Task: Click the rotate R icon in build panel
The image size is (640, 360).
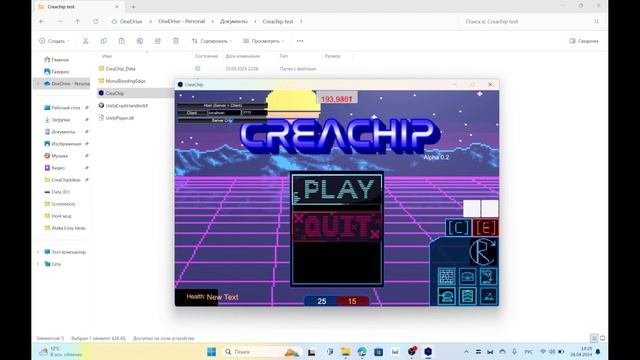Action: pos(483,252)
